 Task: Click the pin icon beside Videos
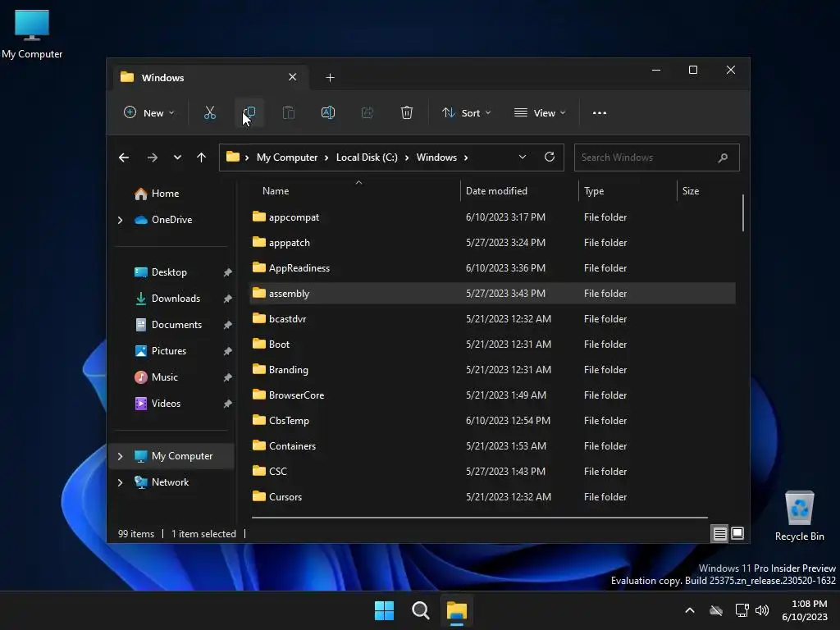pos(227,404)
